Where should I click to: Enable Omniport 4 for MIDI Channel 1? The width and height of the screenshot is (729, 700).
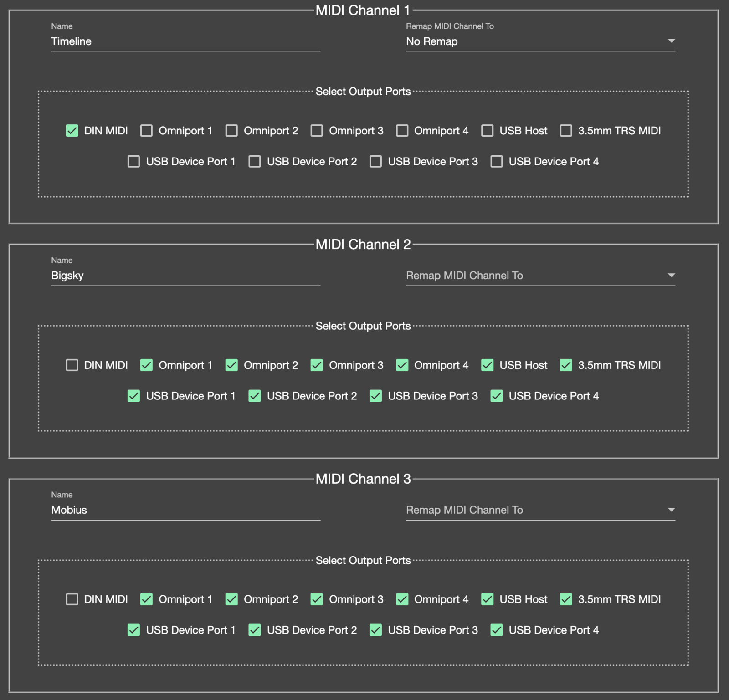(402, 131)
